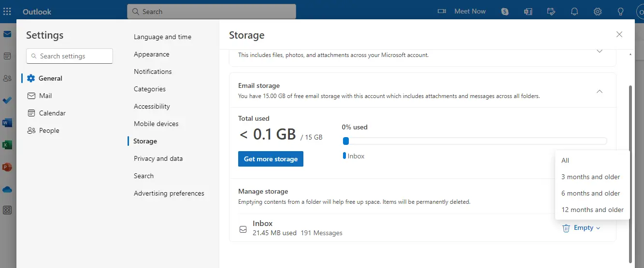Open Mail from the left app rail
Viewport: 644px width, 268px height.
(x=7, y=34)
